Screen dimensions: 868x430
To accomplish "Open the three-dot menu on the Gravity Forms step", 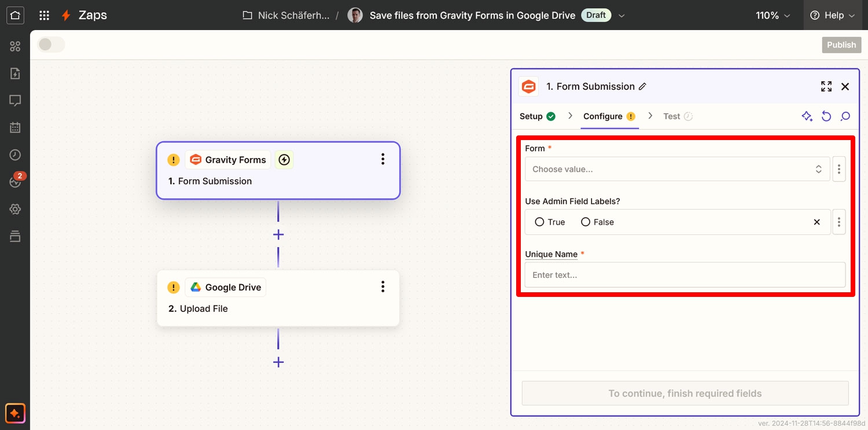I will (382, 159).
